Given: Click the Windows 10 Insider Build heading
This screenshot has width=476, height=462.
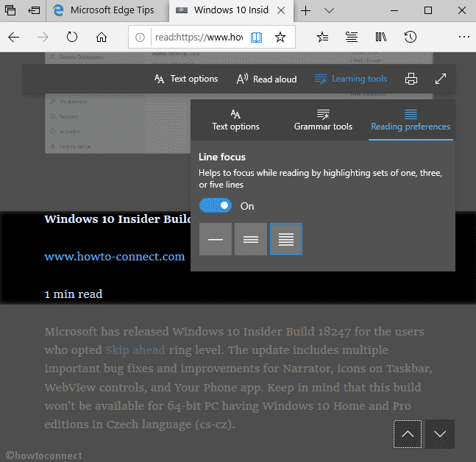Looking at the screenshot, I should coord(118,219).
